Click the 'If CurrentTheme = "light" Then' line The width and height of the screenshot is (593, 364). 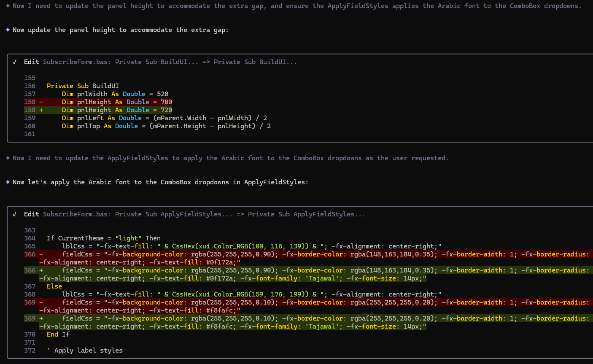104,238
